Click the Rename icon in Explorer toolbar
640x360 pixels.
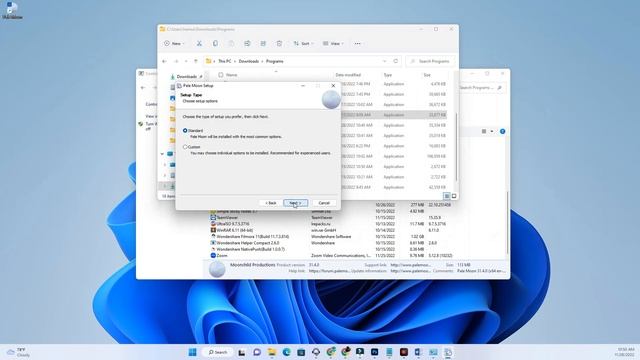point(247,44)
